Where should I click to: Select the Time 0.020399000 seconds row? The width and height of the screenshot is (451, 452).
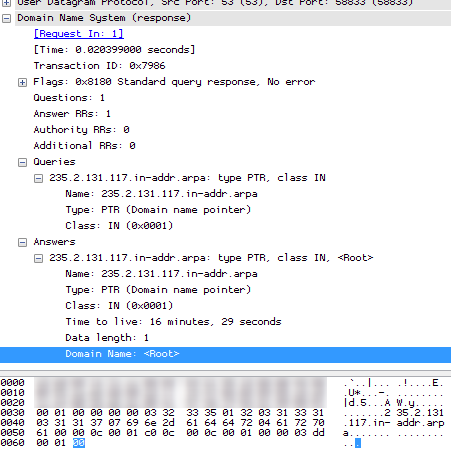[114, 50]
